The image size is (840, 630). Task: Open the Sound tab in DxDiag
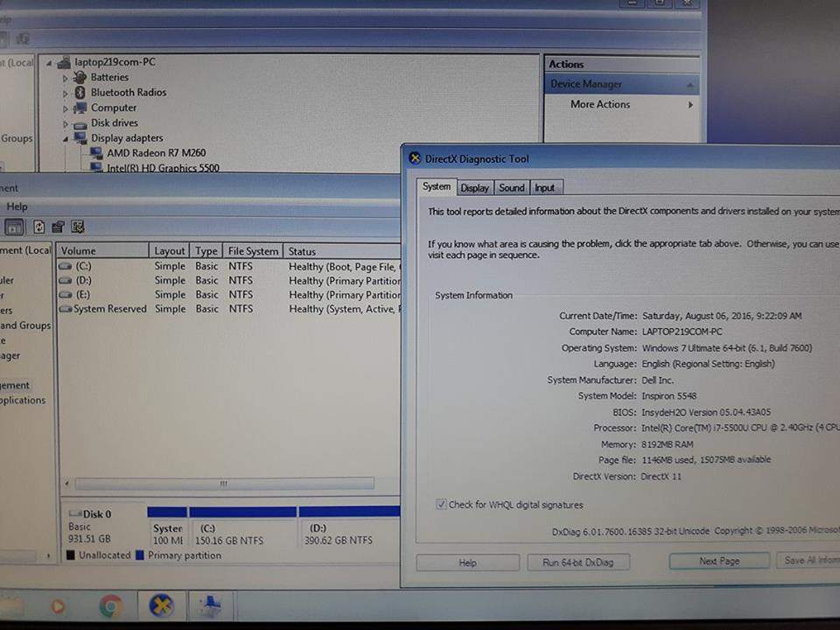[x=512, y=187]
